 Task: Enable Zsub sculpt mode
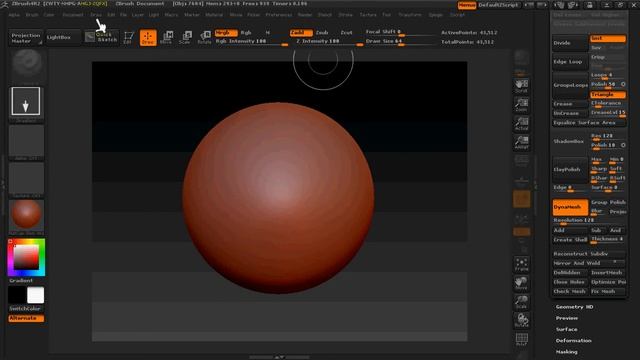[322, 33]
